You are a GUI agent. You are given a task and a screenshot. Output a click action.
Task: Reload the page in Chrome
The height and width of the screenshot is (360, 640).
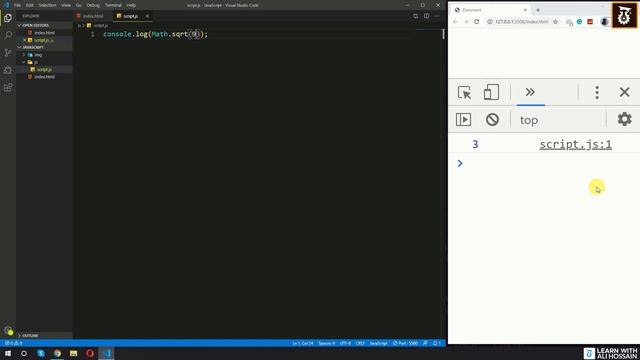(x=476, y=22)
